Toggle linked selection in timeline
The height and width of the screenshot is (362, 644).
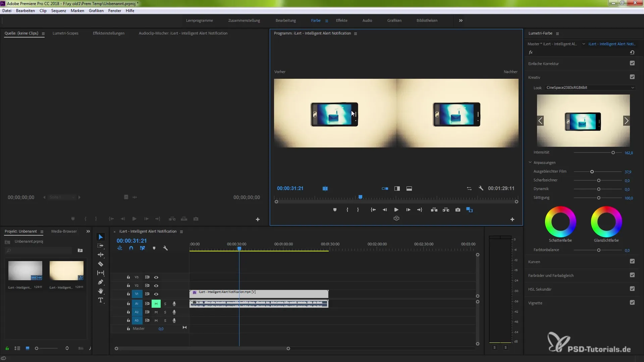pyautogui.click(x=143, y=248)
